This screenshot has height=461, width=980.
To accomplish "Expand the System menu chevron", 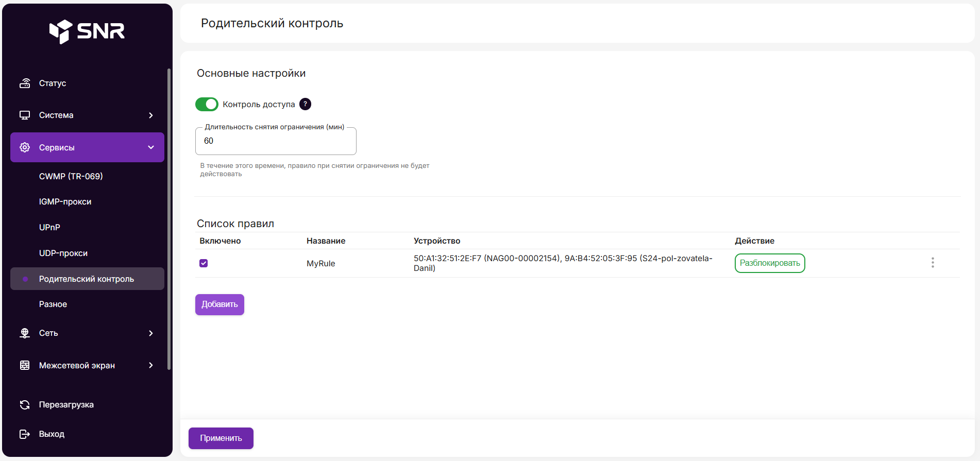I will point(151,115).
